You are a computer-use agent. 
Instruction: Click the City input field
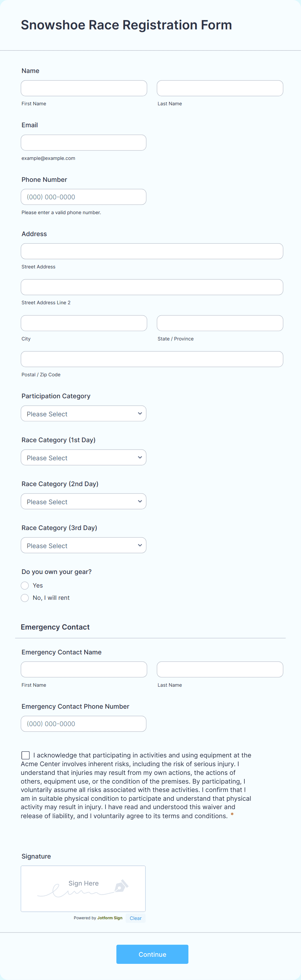(84, 323)
